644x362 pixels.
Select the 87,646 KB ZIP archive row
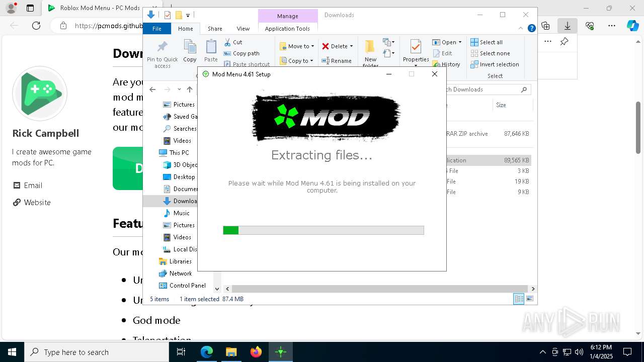pos(488,134)
